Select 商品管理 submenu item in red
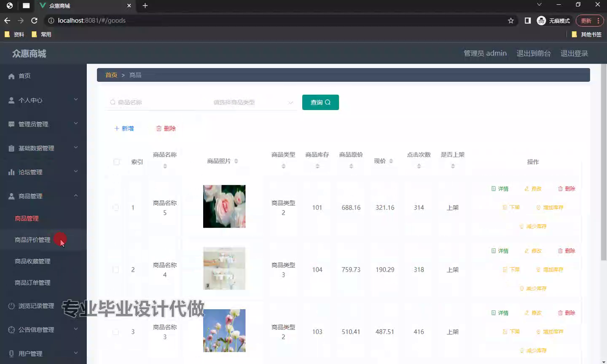This screenshot has height=364, width=607. coord(27,219)
